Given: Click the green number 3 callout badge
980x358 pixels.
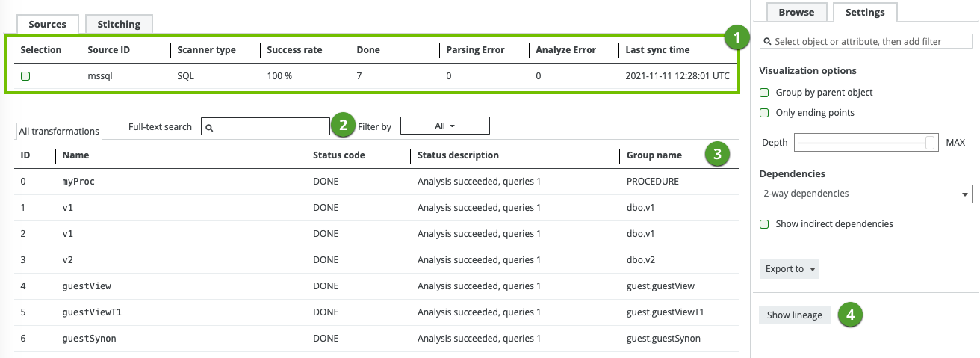Looking at the screenshot, I should click(x=717, y=155).
